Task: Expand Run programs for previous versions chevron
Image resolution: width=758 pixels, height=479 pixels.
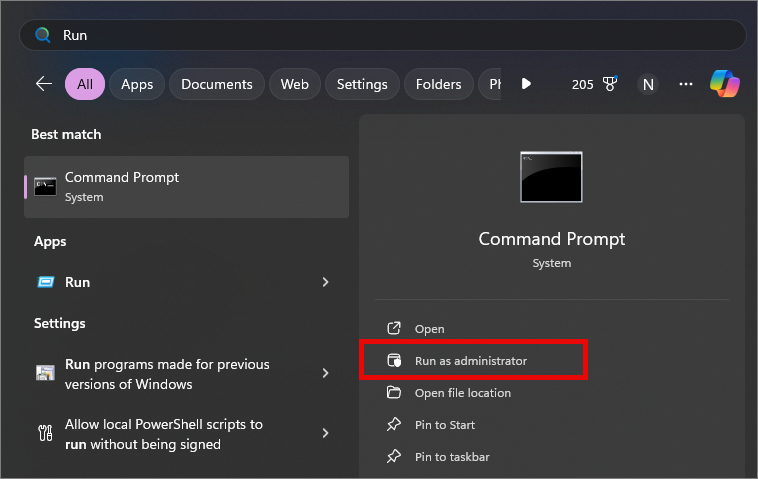Action: click(x=325, y=373)
